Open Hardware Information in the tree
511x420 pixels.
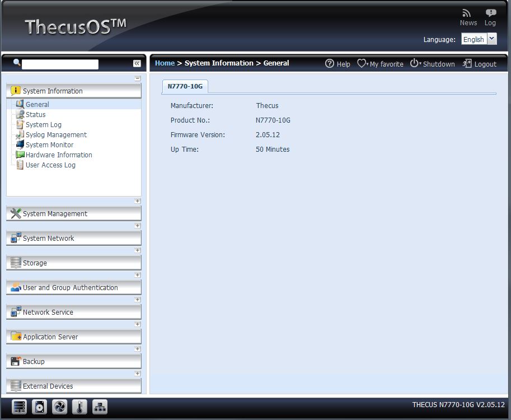[59, 155]
